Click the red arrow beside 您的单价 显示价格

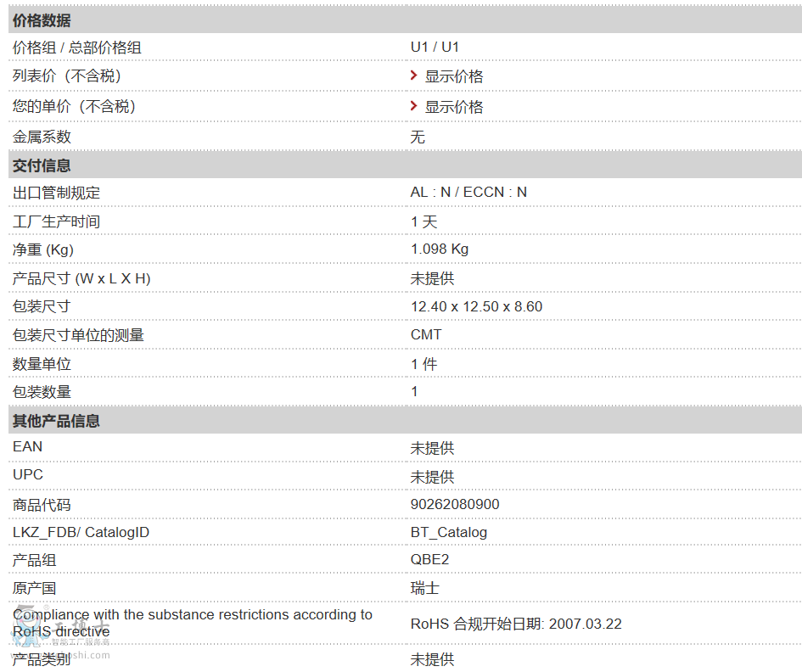coord(413,106)
